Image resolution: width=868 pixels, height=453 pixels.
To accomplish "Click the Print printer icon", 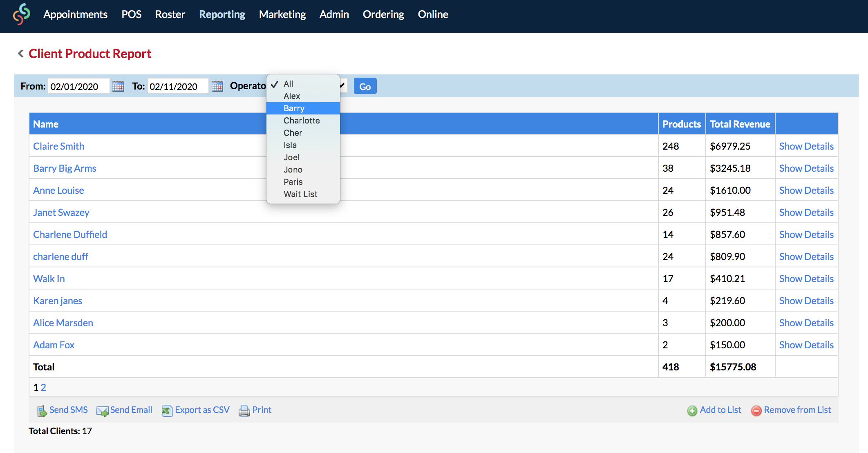I will tap(244, 410).
